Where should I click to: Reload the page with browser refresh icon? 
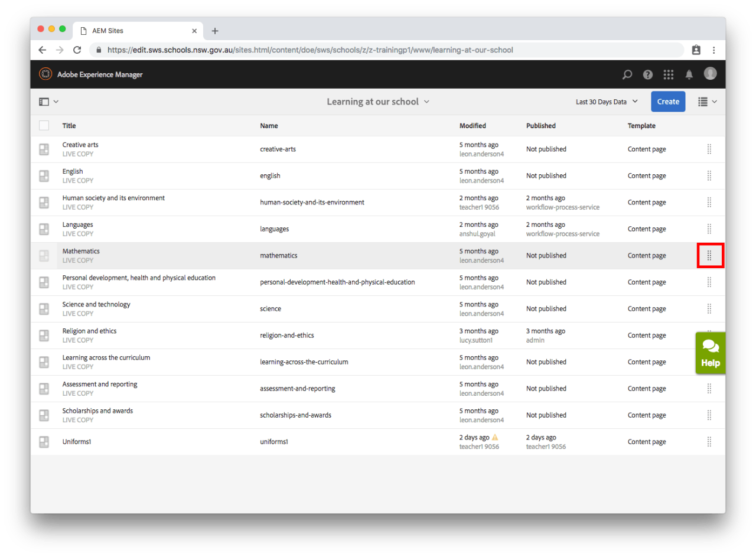coord(77,50)
